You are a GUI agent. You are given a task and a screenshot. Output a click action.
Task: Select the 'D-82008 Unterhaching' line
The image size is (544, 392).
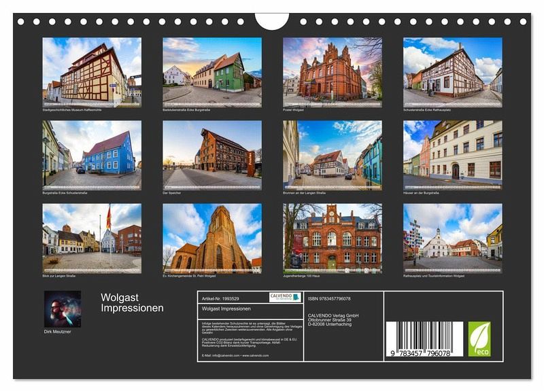[x=330, y=325]
